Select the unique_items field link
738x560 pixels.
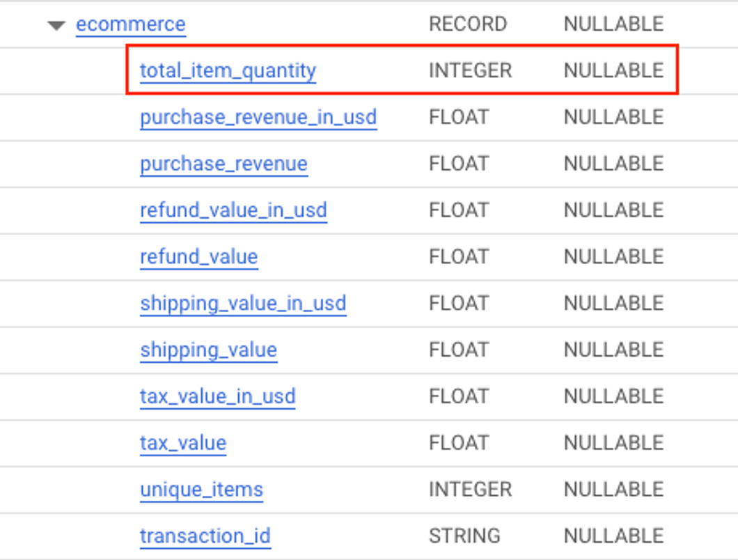201,490
